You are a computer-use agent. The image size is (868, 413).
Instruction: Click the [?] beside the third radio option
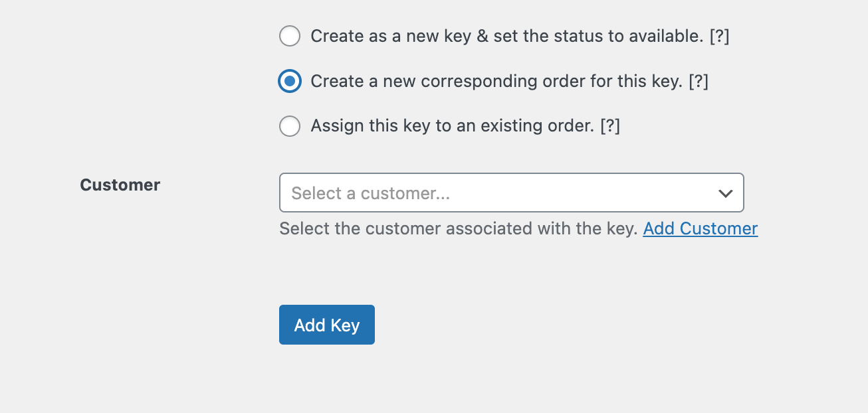tap(609, 125)
